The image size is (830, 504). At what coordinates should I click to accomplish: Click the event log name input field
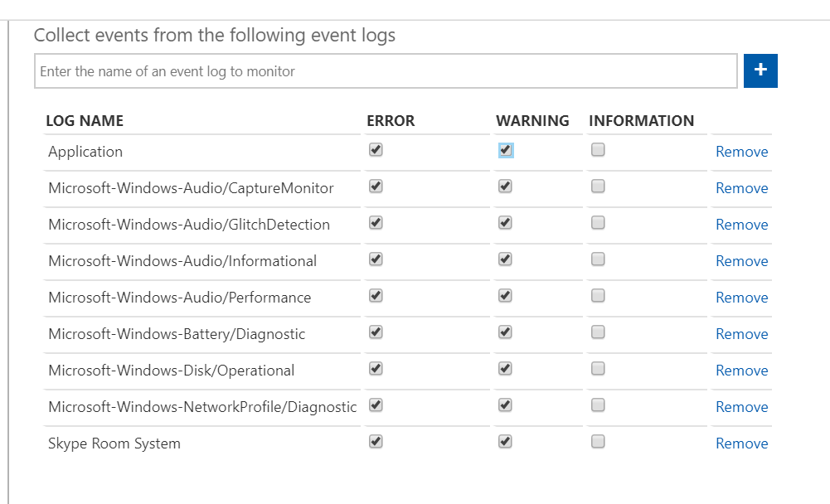click(386, 71)
